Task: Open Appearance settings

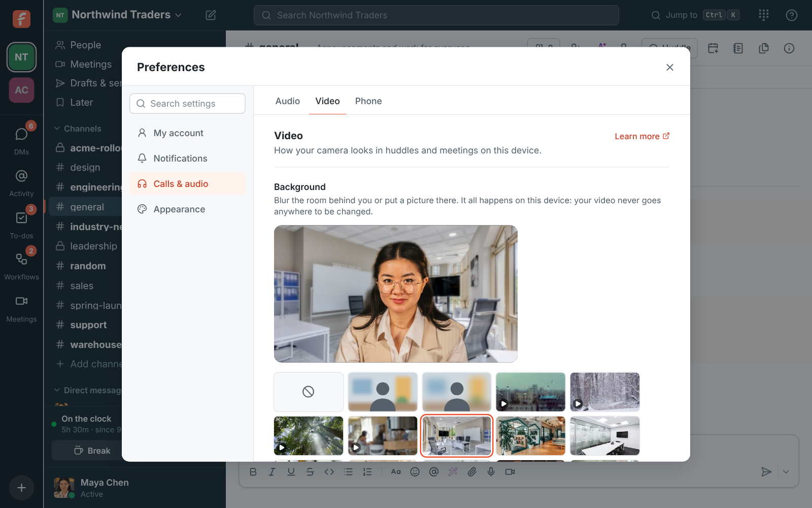Action: click(x=187, y=209)
